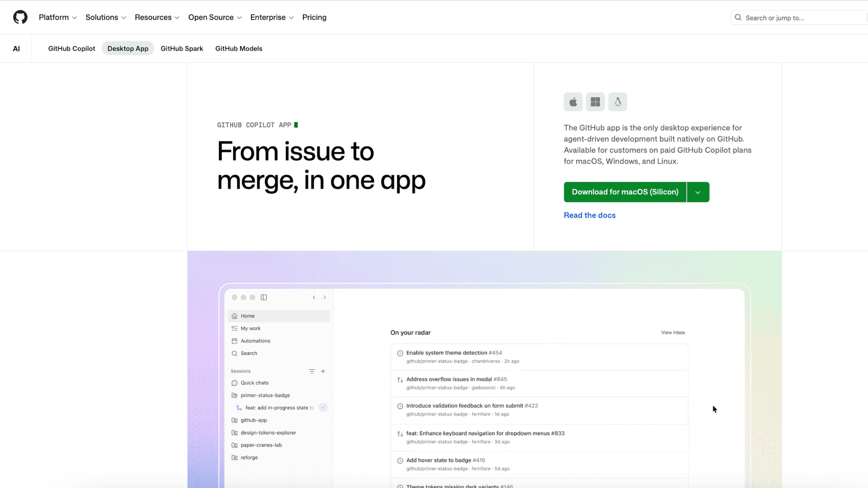The width and height of the screenshot is (868, 488).
Task: Open the download options dropdown arrow
Action: pos(698,192)
